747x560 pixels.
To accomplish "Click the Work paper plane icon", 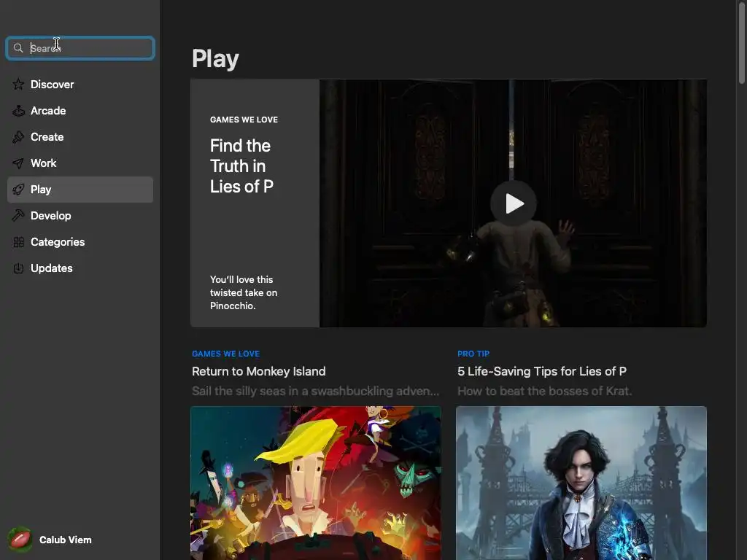I will [x=18, y=163].
